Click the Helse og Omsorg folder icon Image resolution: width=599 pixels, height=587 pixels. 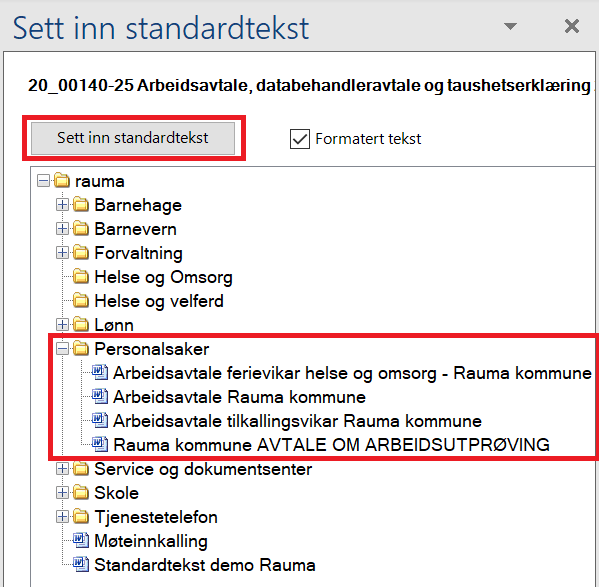click(x=81, y=277)
